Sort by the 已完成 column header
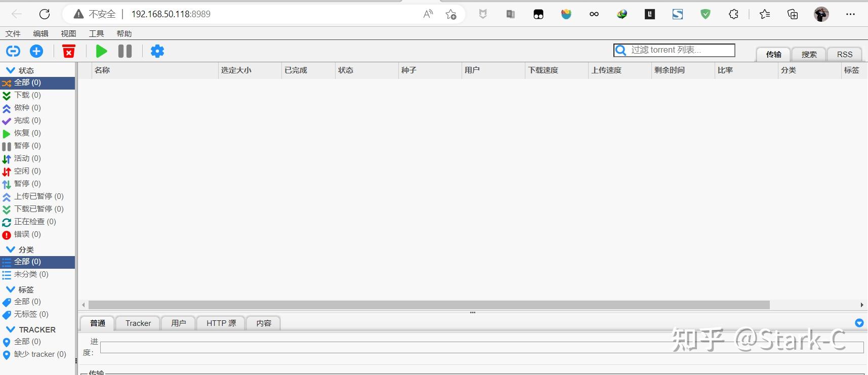 point(308,70)
